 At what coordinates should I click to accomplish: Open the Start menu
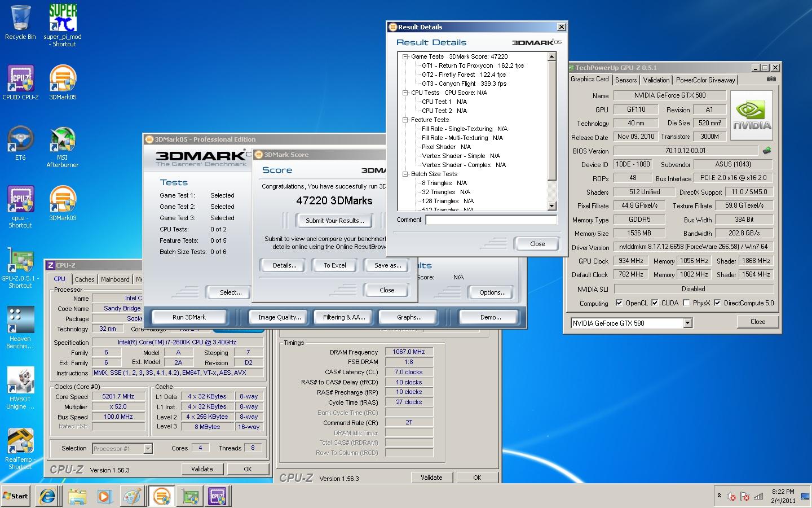pos(16,496)
